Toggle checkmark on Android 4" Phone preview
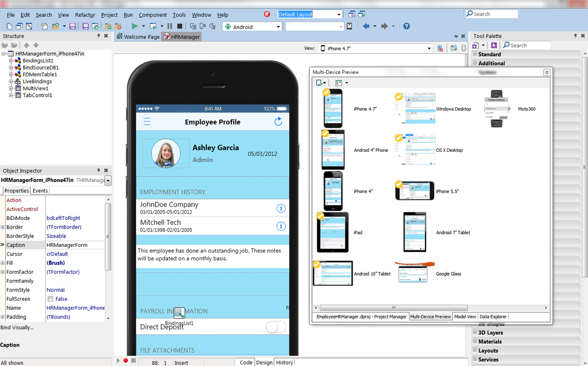The width and height of the screenshot is (588, 366). point(325,134)
